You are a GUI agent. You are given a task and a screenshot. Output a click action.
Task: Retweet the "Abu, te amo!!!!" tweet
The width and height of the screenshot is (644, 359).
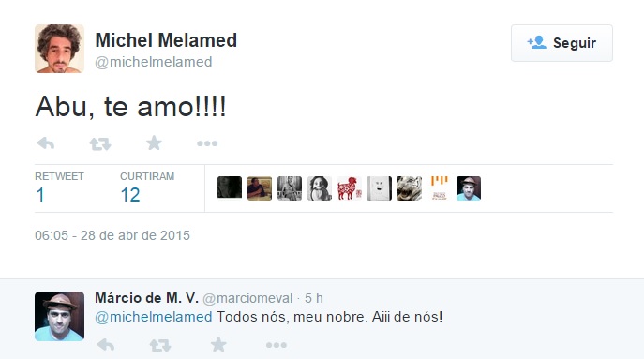point(100,143)
